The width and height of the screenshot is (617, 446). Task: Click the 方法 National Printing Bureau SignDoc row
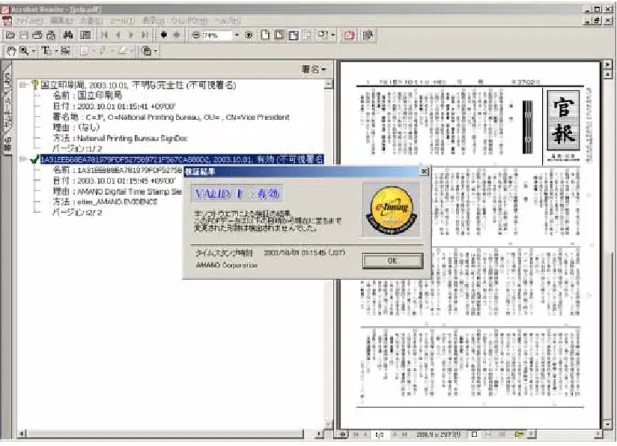(x=120, y=138)
